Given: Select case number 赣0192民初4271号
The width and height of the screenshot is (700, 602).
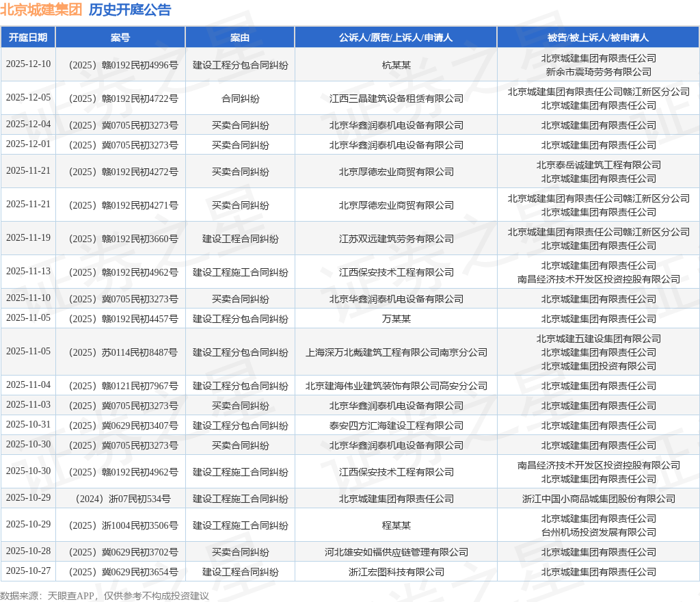Looking at the screenshot, I should tap(124, 205).
